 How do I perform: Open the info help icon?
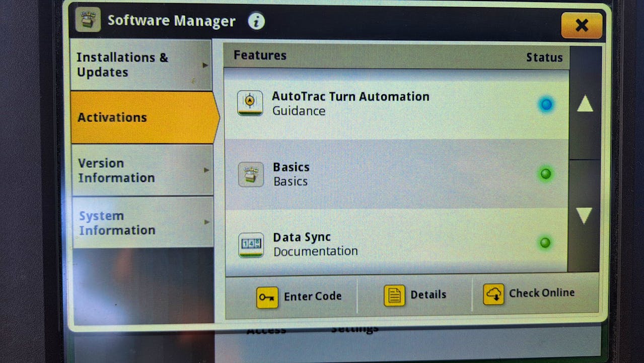click(256, 21)
